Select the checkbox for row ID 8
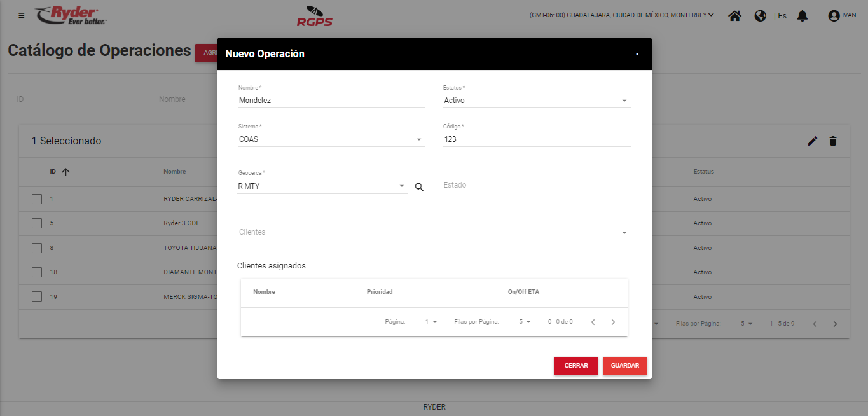Screen dimensions: 868x416 click(37, 248)
